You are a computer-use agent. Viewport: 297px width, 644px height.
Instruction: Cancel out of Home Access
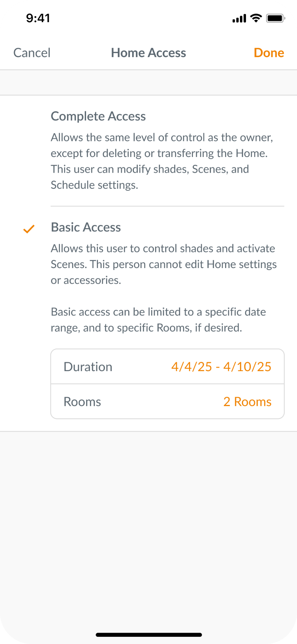pyautogui.click(x=31, y=53)
